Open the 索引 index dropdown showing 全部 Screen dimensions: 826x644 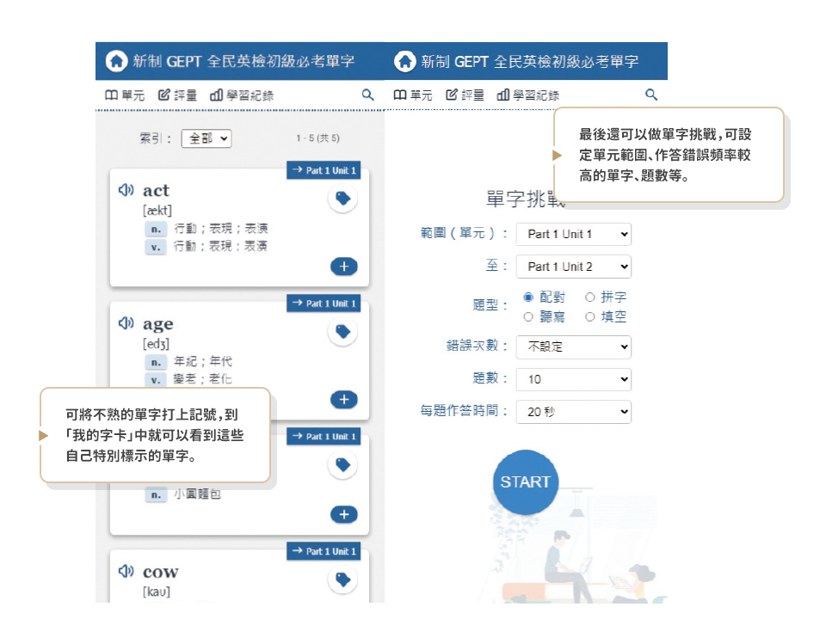pos(206,138)
